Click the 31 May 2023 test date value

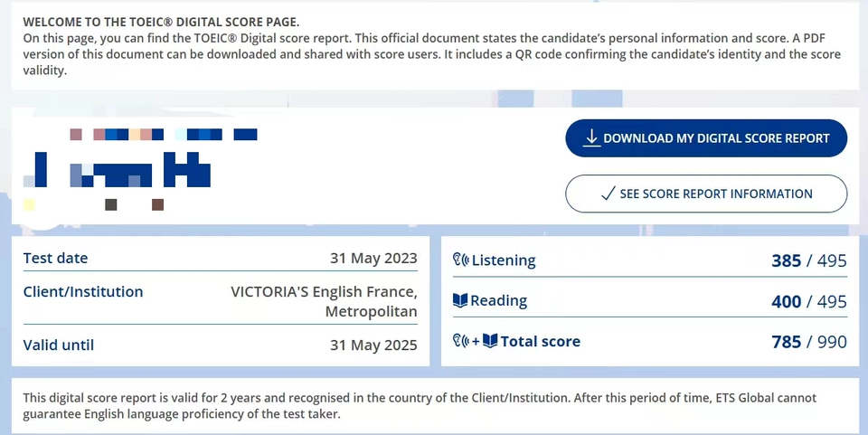pos(373,259)
